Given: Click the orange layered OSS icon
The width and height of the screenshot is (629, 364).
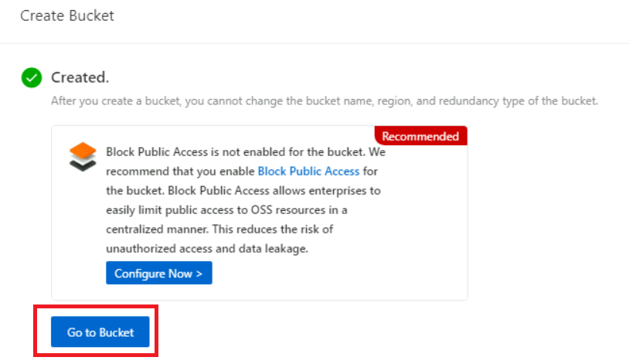Looking at the screenshot, I should click(x=83, y=155).
